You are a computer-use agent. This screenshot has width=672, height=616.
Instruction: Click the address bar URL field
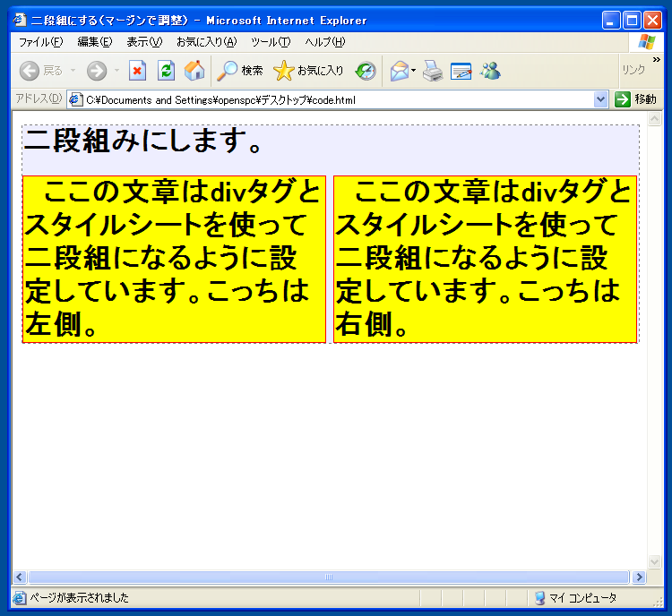pyautogui.click(x=332, y=99)
